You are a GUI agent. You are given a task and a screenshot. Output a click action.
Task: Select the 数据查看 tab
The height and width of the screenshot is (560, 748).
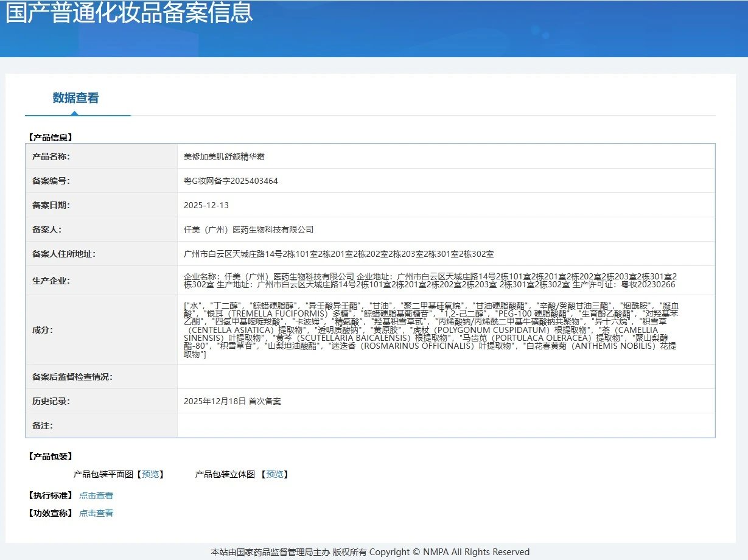pyautogui.click(x=75, y=98)
